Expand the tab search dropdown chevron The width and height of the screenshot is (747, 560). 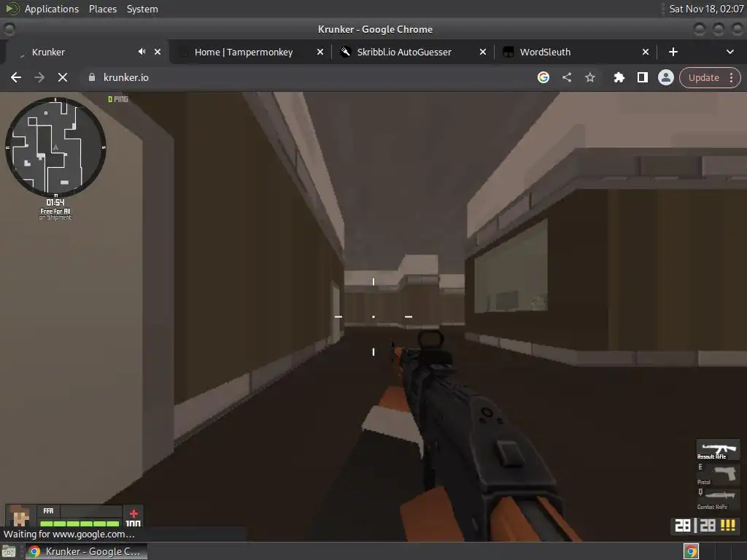coord(729,52)
